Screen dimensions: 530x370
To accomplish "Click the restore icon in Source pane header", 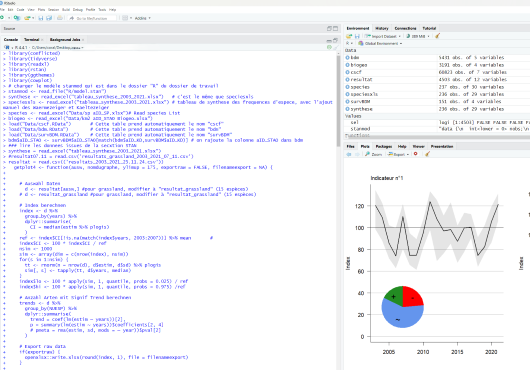I will click(x=329, y=28).
